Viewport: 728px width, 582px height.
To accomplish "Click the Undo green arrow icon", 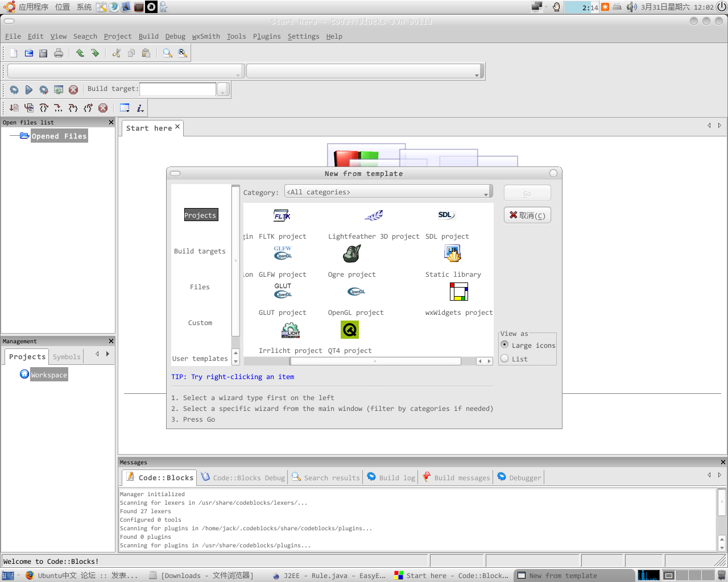I will point(80,53).
